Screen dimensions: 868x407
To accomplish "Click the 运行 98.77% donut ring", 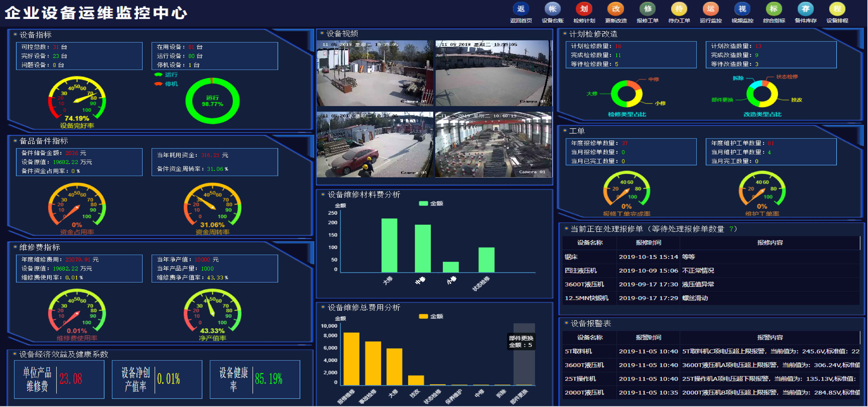I will tap(212, 101).
